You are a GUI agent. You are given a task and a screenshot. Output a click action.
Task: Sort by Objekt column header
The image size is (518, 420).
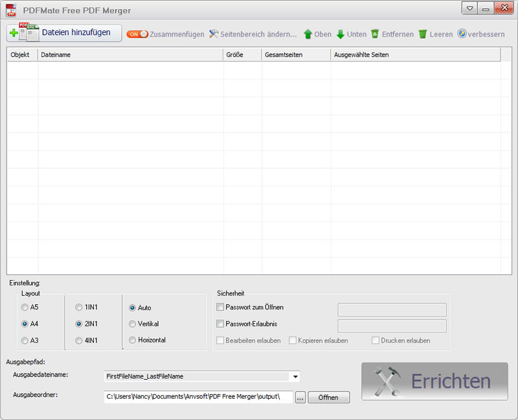point(23,55)
